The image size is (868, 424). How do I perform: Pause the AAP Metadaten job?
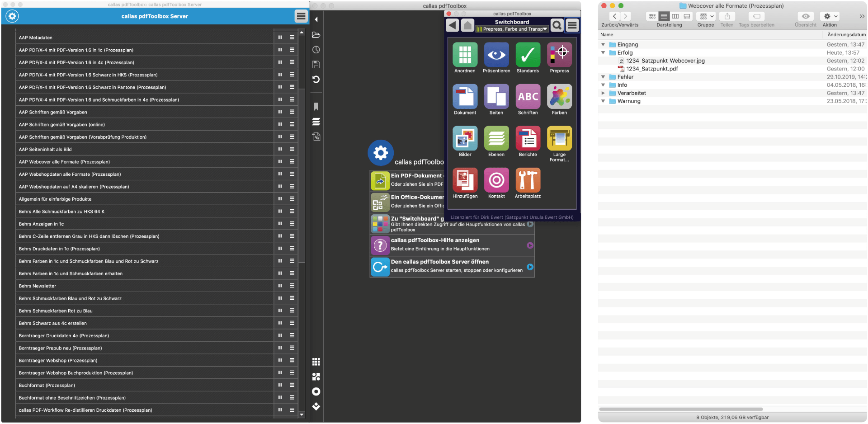(x=280, y=38)
